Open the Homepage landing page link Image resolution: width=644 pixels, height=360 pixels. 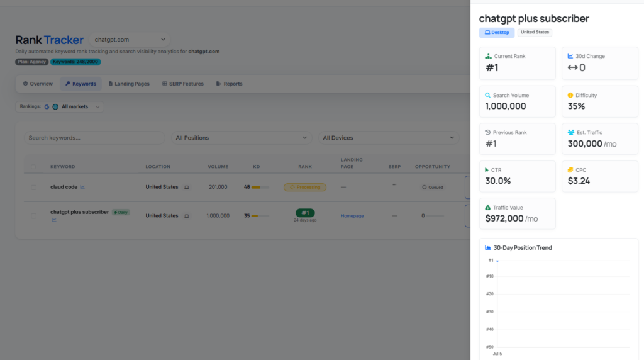point(352,216)
